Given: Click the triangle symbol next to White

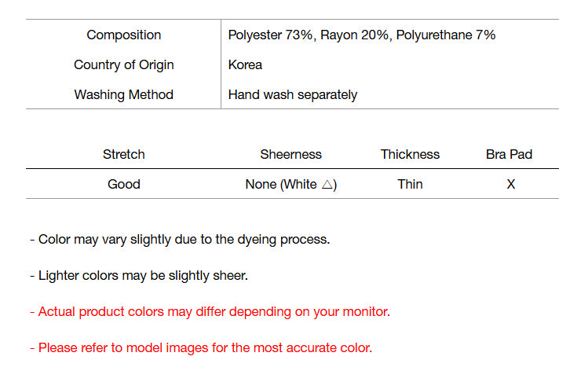Looking at the screenshot, I should [327, 185].
